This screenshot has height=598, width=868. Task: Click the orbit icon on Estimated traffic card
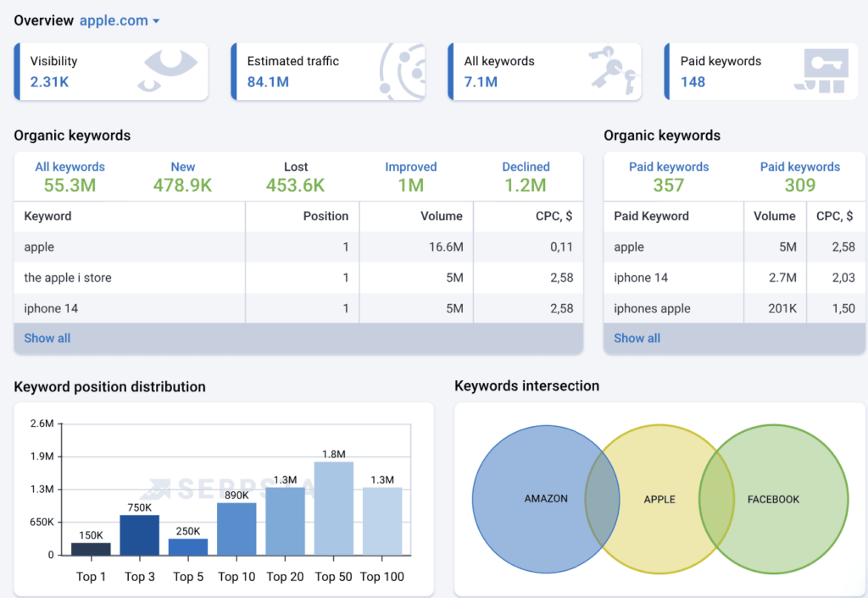[403, 71]
